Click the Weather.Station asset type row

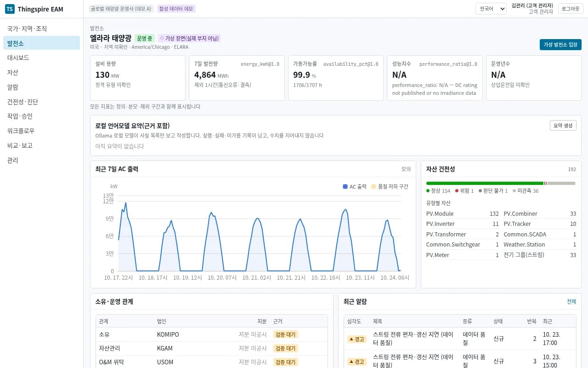point(540,245)
